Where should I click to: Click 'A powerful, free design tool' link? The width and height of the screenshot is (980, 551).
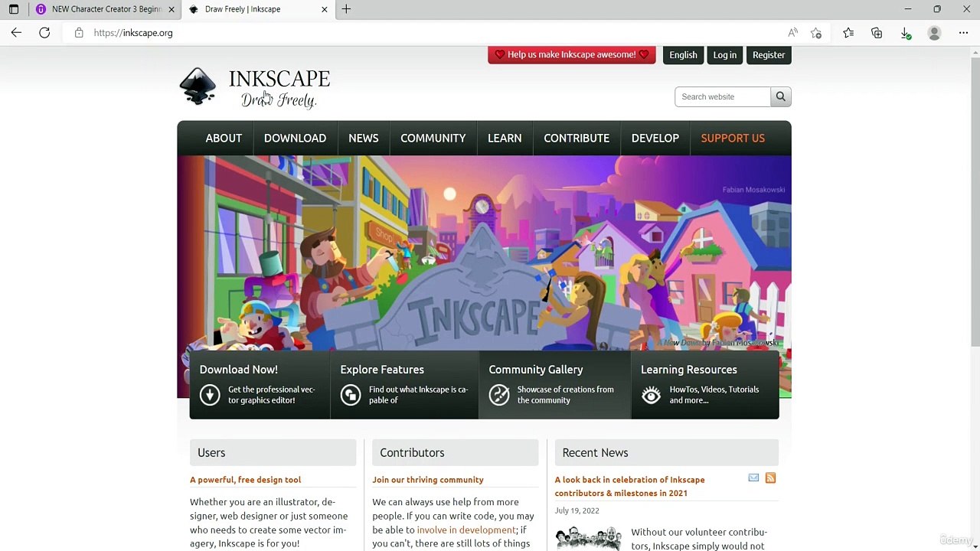coord(245,480)
